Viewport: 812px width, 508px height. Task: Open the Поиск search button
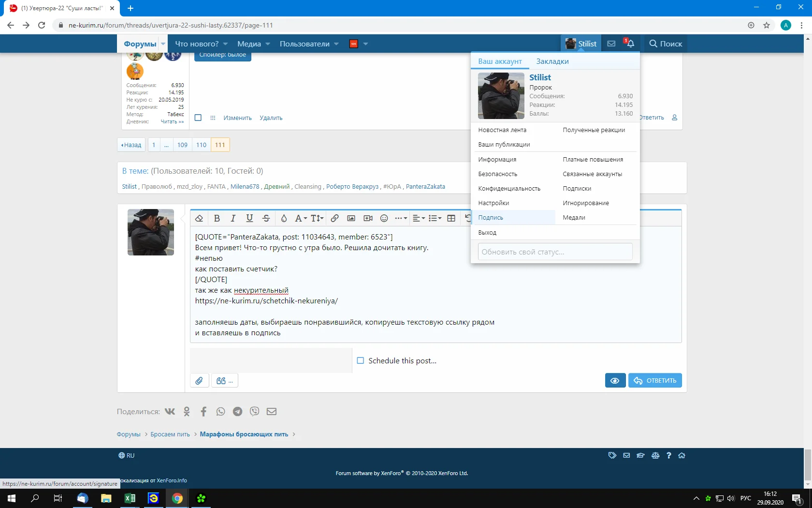(x=666, y=44)
